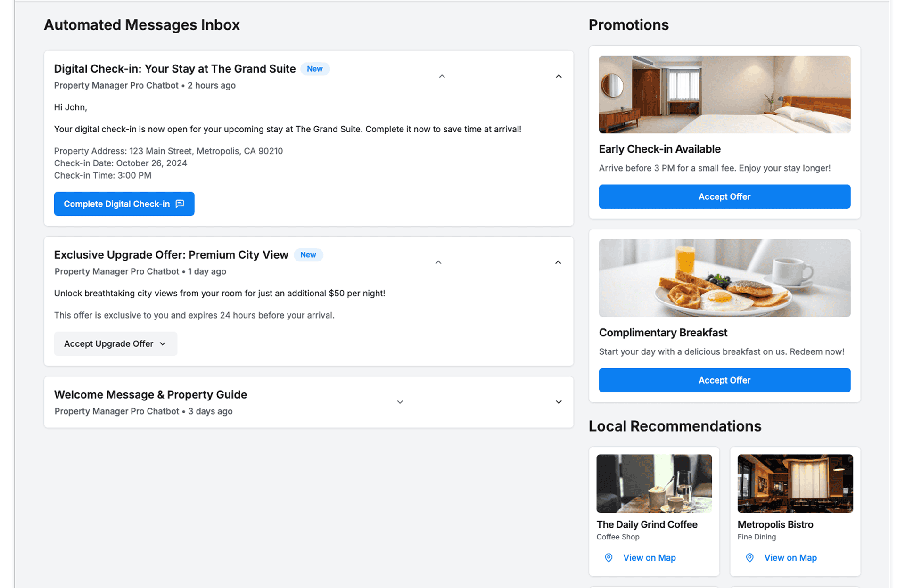Click inner chevron beside Digital Check-in title
The image size is (905, 588).
coord(442,76)
